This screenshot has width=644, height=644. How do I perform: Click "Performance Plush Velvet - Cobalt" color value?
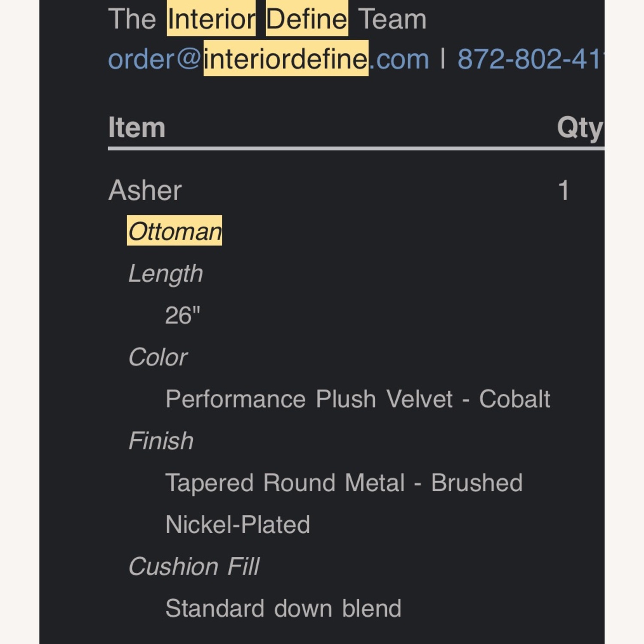tap(358, 399)
